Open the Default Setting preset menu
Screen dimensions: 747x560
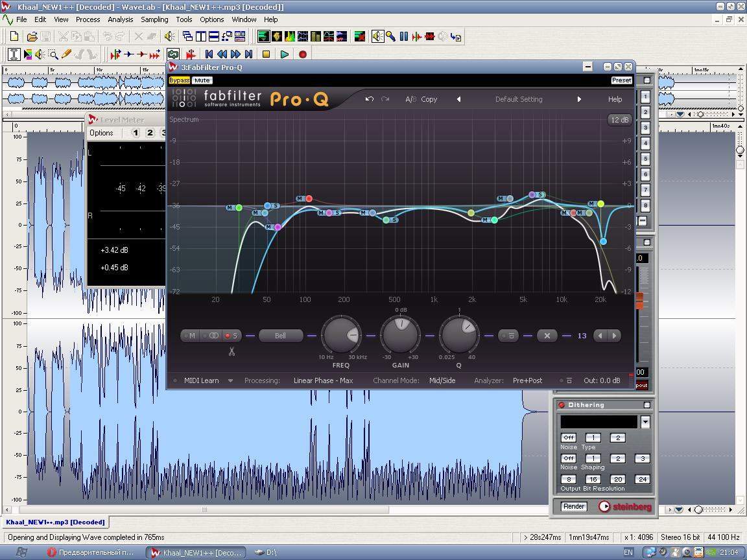(519, 99)
